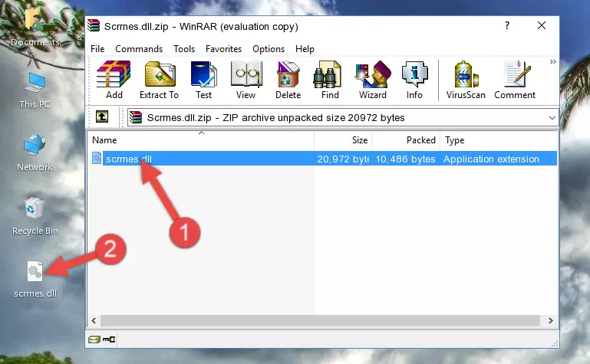Start VirusScan on the archive
Image resolution: width=590 pixels, height=364 pixels.
(466, 80)
